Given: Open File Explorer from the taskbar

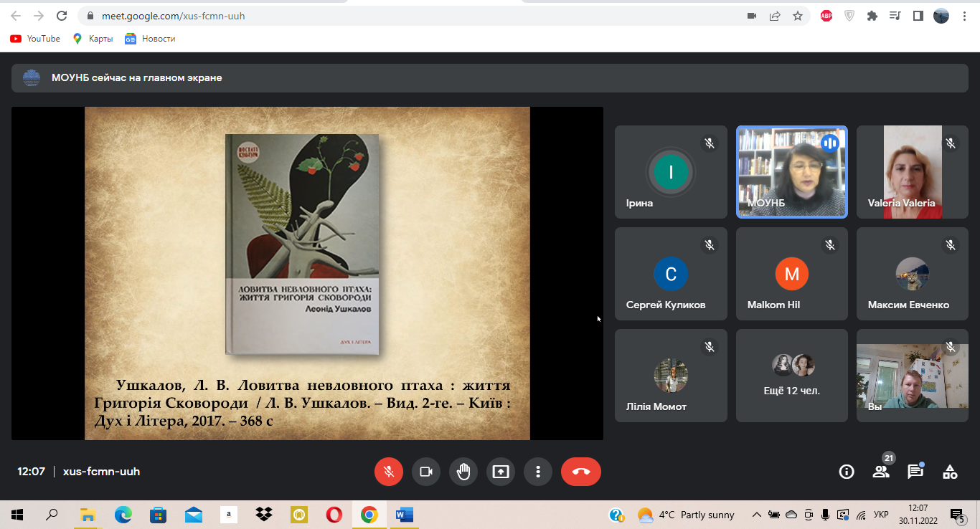Looking at the screenshot, I should coord(88,515).
